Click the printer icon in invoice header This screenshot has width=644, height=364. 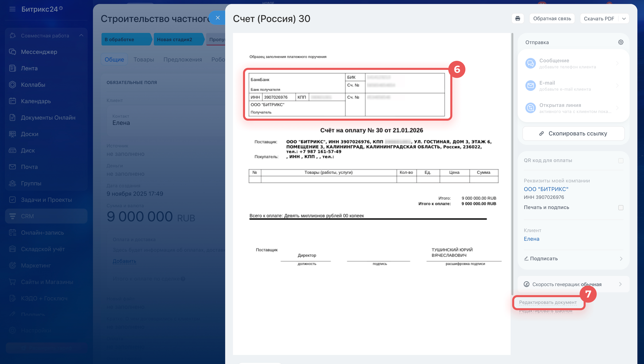click(x=517, y=18)
